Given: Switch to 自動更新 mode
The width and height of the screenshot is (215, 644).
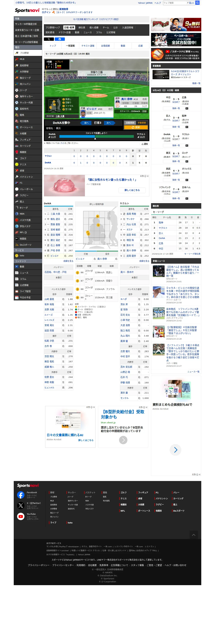Looking at the screenshot, I should coord(130,123).
